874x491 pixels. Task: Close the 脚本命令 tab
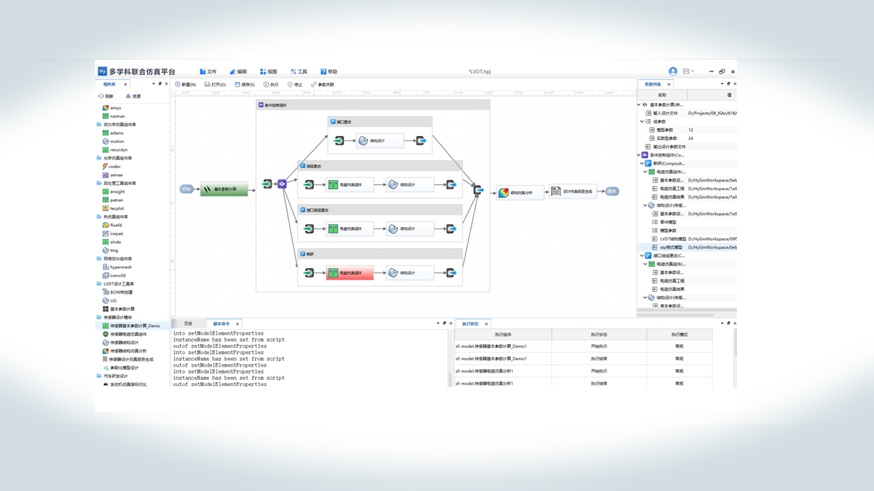[237, 324]
